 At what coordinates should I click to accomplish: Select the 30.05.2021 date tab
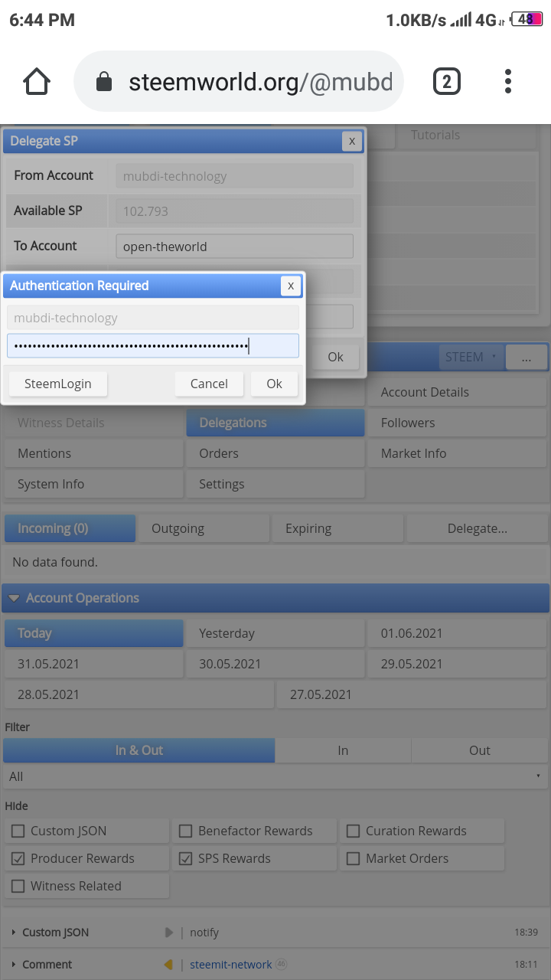tap(275, 664)
